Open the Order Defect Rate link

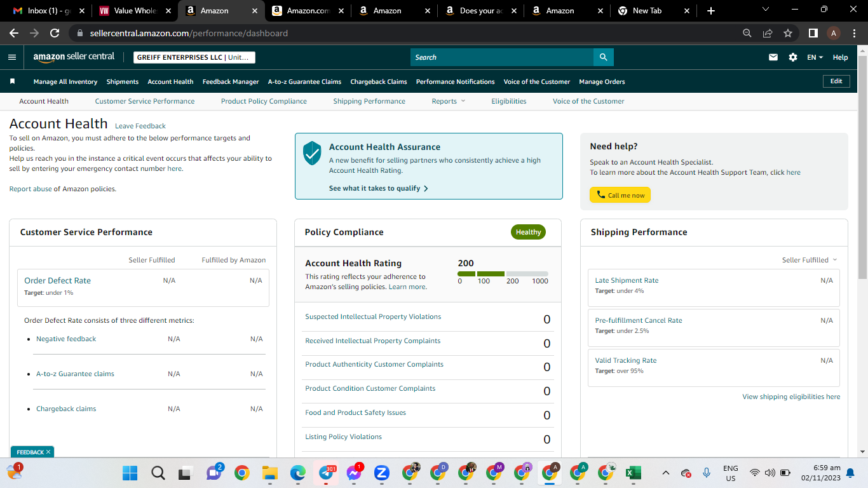click(58, 280)
